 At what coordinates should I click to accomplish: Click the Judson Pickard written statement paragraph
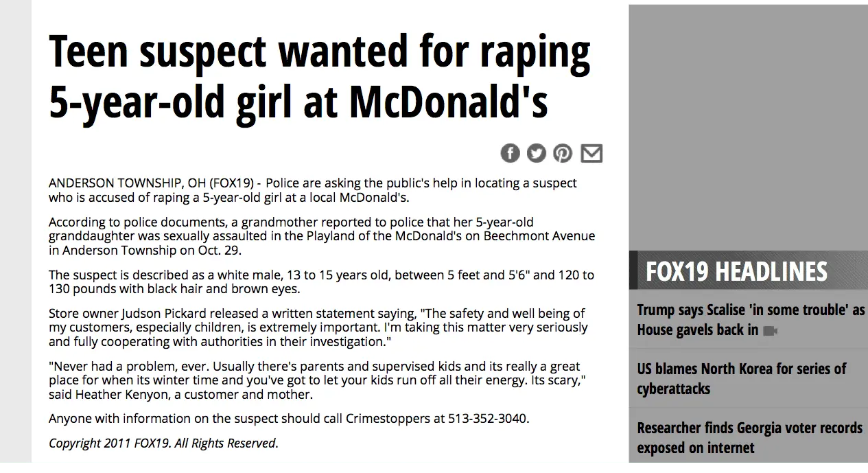click(318, 327)
